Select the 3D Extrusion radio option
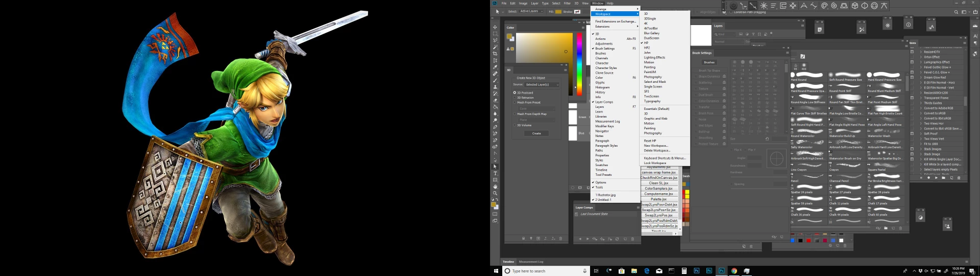 (514, 98)
